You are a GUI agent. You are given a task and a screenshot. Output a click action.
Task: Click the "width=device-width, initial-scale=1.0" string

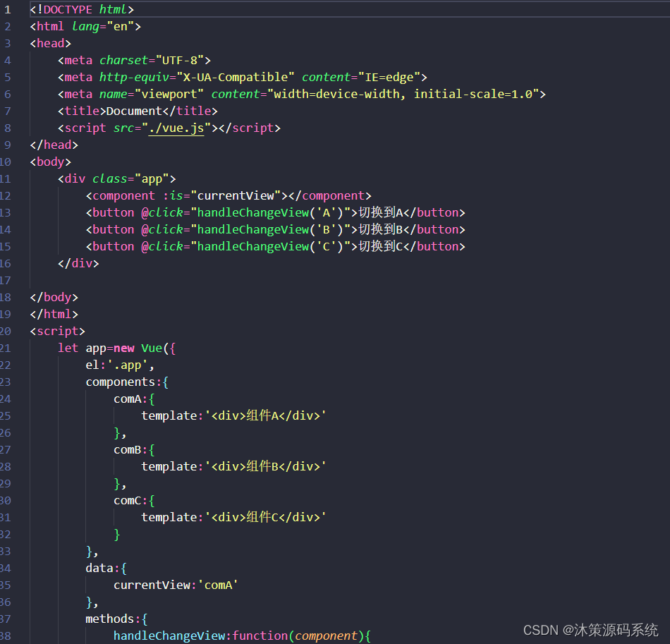click(x=403, y=94)
